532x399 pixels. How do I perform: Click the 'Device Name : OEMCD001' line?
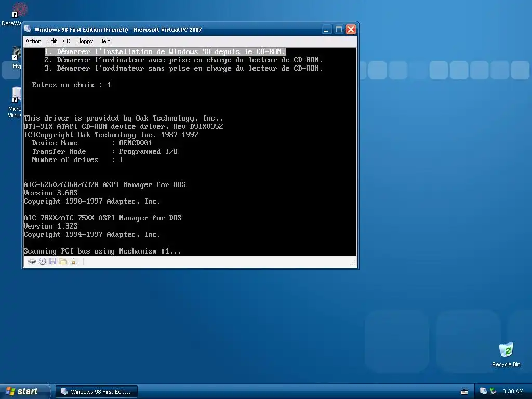(92, 143)
